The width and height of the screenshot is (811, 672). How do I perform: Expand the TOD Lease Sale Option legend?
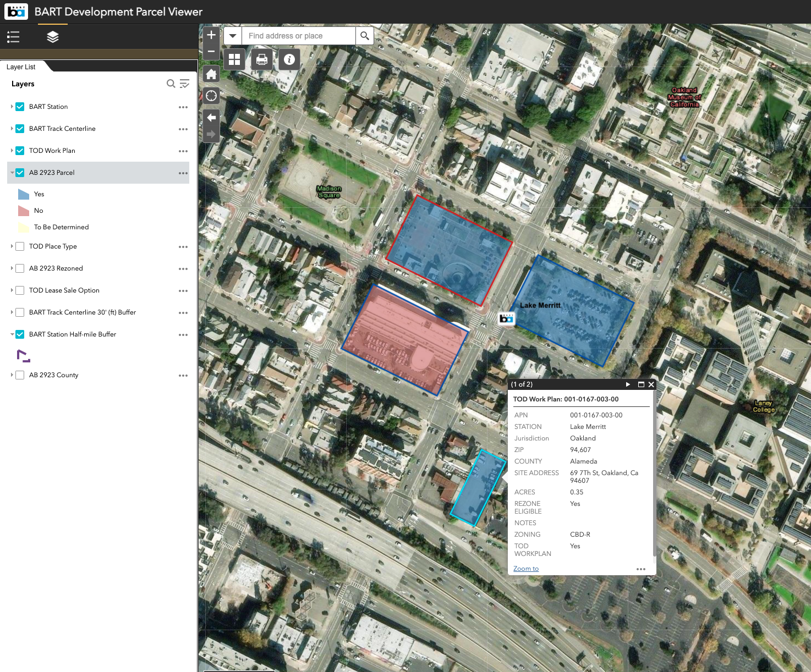pyautogui.click(x=12, y=290)
